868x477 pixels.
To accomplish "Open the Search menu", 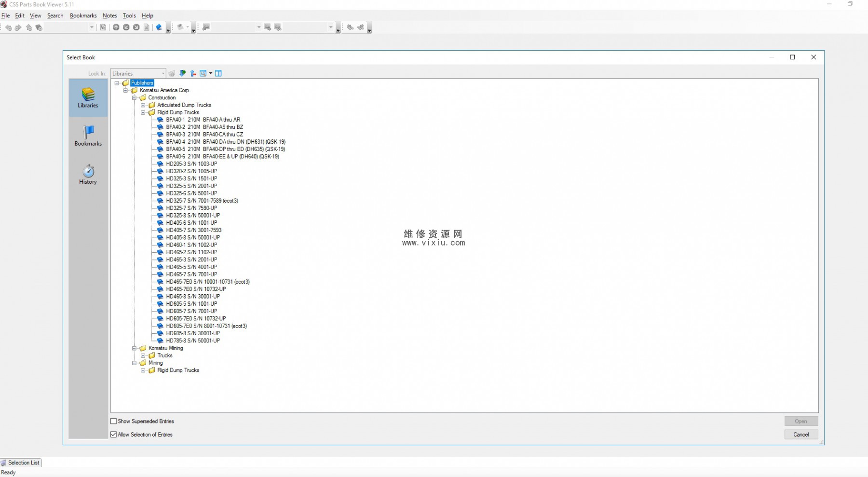I will point(55,15).
